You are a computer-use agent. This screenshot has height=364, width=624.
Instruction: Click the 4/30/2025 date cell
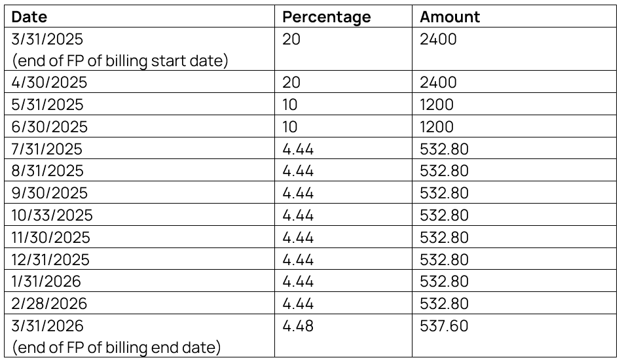pos(49,82)
